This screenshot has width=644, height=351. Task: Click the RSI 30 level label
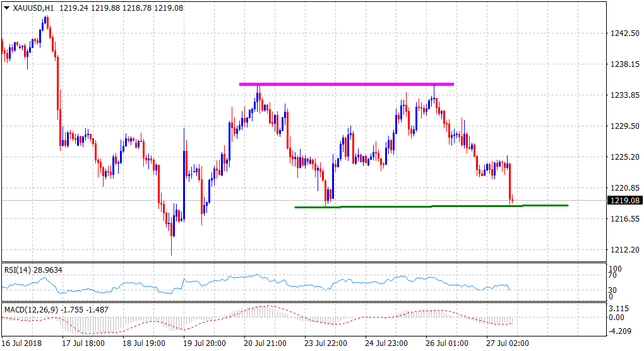613,290
